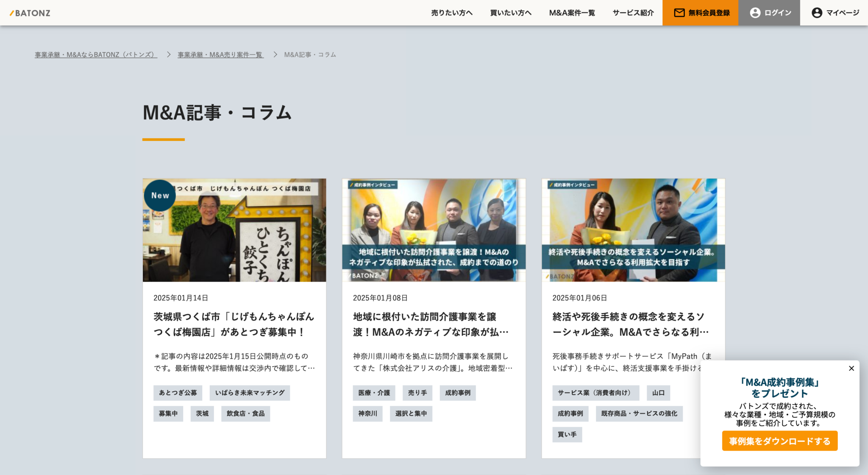Open the 終活や死後手続き article title
The height and width of the screenshot is (475, 868).
coord(630,324)
